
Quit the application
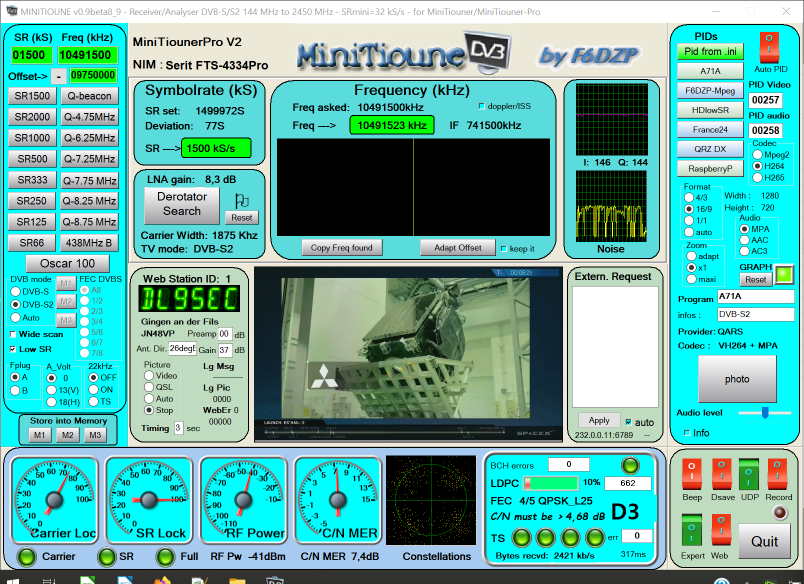[764, 541]
